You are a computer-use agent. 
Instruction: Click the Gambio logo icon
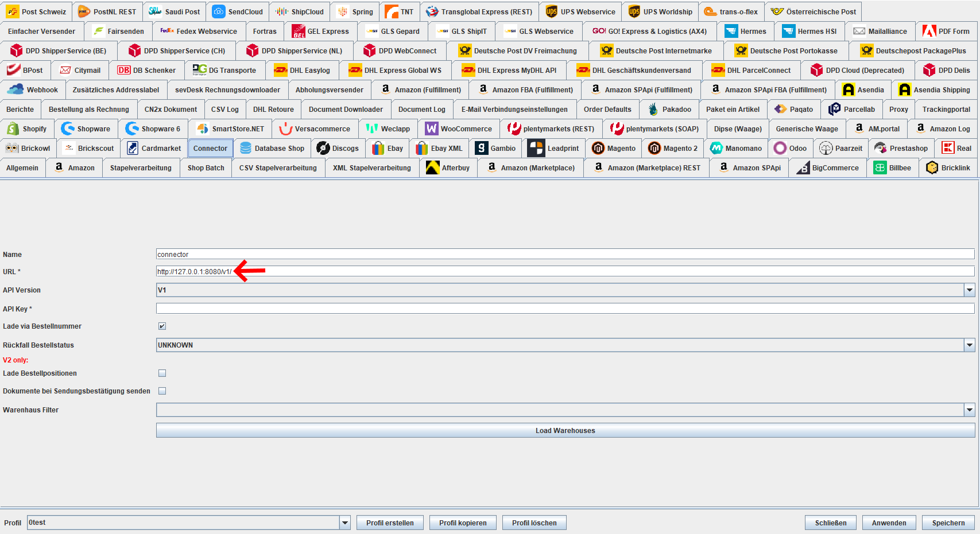click(481, 148)
